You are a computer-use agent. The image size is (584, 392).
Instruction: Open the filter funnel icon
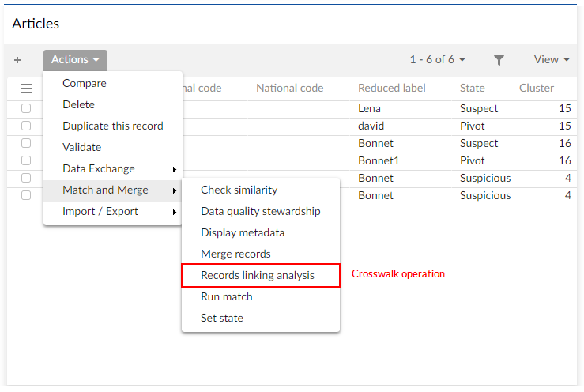click(x=499, y=60)
